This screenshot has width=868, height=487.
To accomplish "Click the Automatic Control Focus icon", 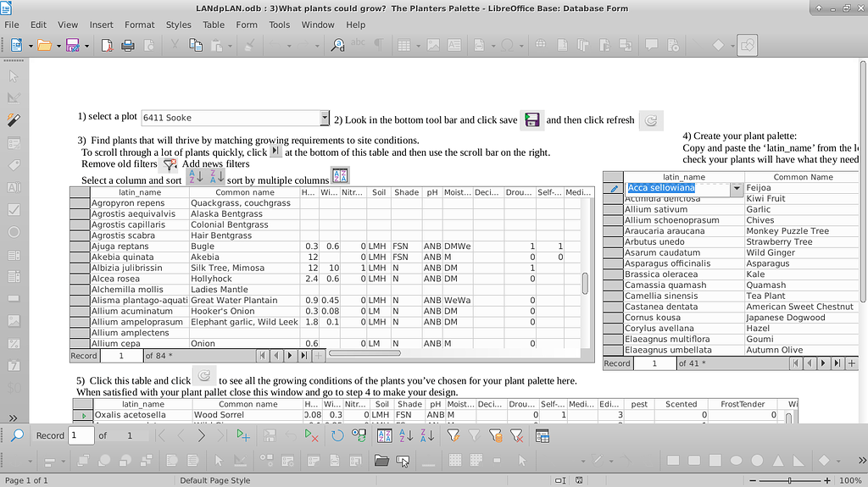I will click(x=403, y=461).
